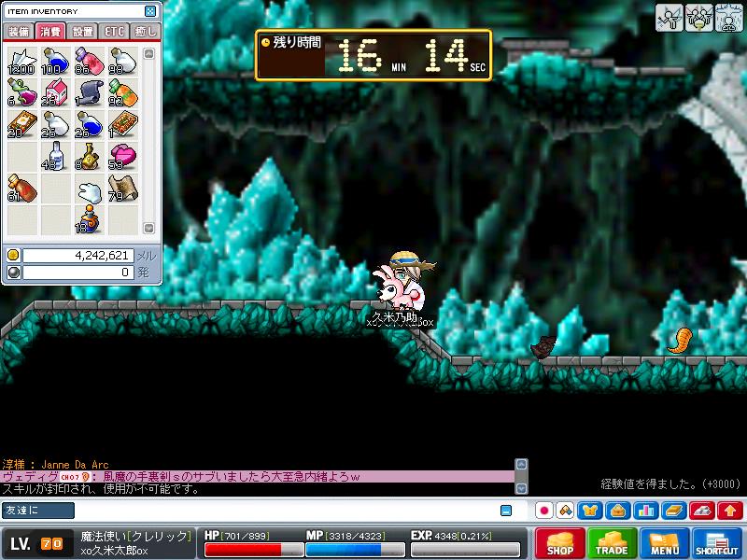The height and width of the screenshot is (560, 747).
Task: Click the pink ヴェディグ megaphone chat line
Action: (x=258, y=477)
